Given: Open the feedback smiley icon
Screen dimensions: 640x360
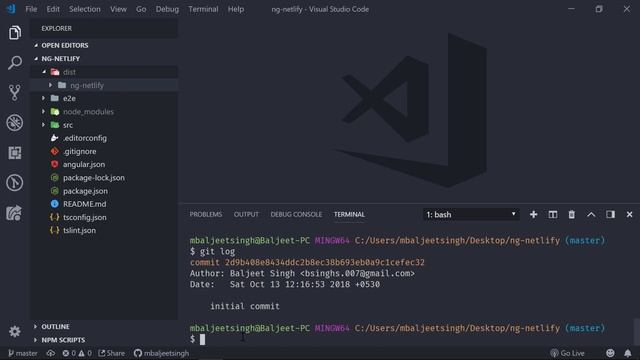Looking at the screenshot, I should tap(610, 353).
